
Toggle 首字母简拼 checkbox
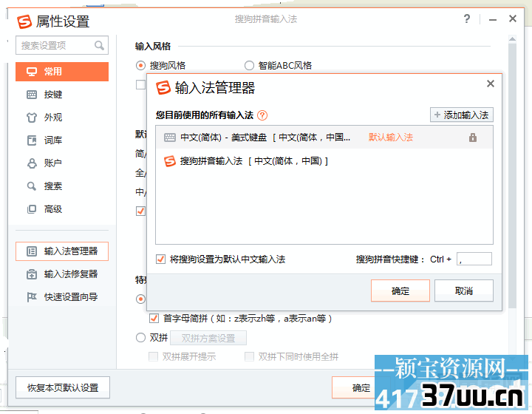tap(154, 319)
